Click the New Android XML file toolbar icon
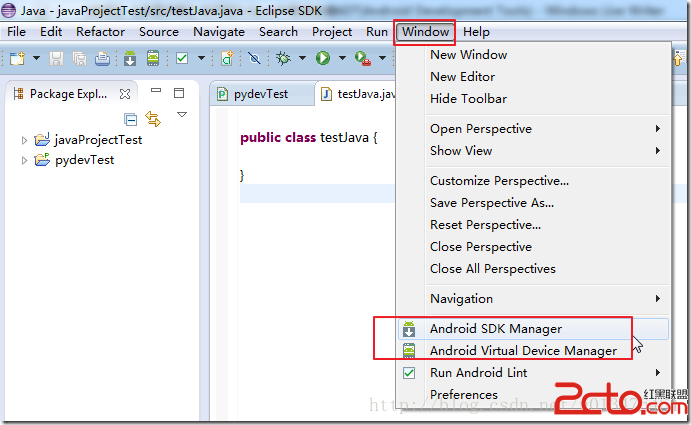This screenshot has height=425, width=691. [x=227, y=58]
